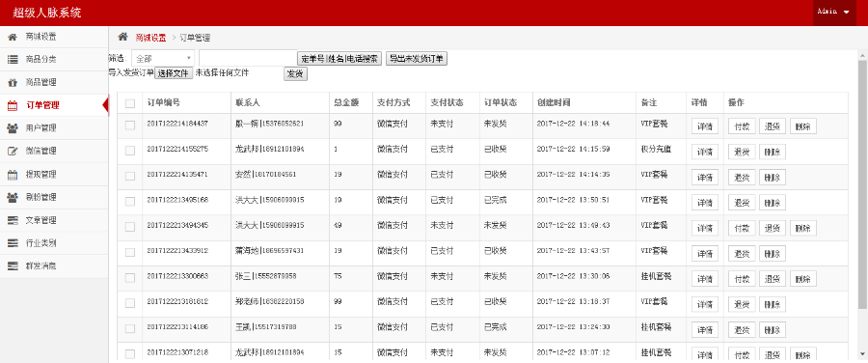Open the Admin user dropdown menu

click(834, 12)
